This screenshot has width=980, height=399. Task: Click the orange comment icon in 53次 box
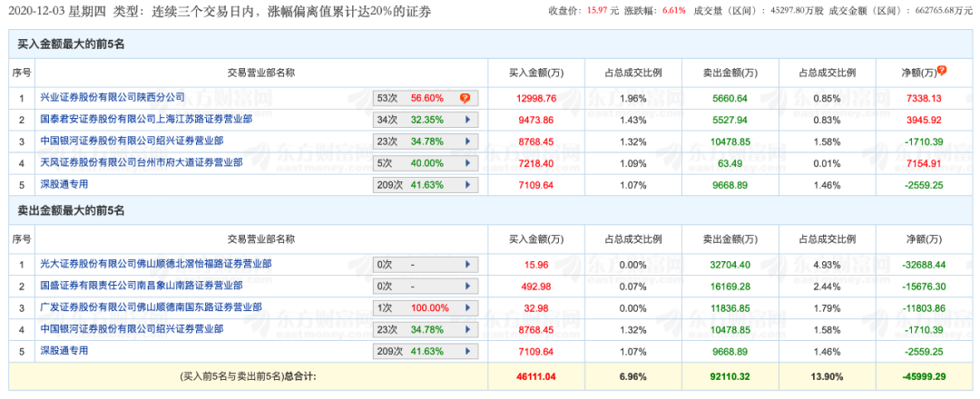coord(465,99)
